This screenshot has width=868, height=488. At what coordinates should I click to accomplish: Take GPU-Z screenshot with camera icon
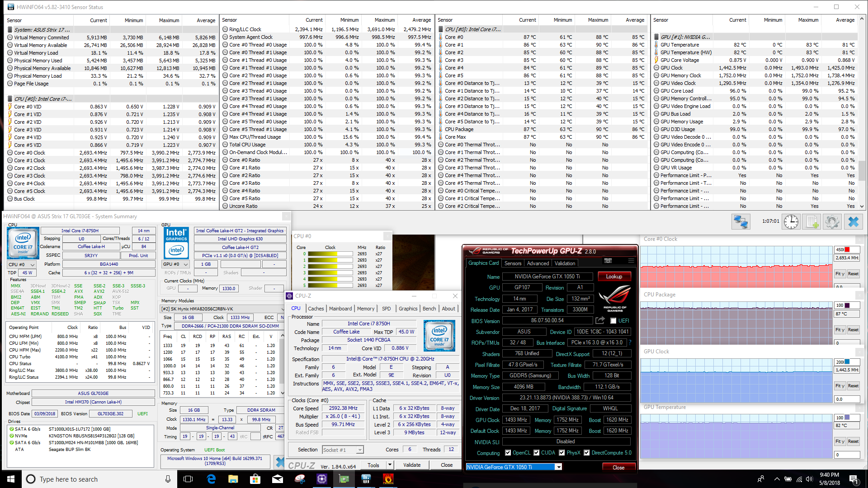point(608,261)
